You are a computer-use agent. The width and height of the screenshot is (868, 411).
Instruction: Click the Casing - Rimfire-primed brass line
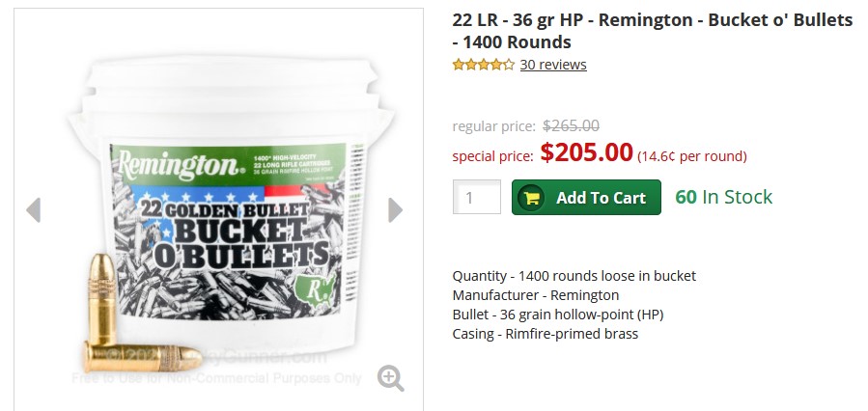pyautogui.click(x=546, y=334)
